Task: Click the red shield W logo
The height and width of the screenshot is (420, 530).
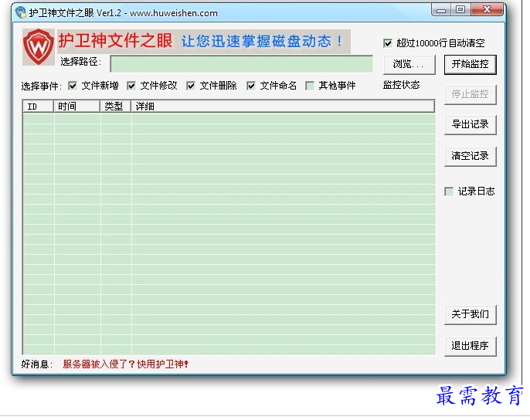Action: (x=38, y=47)
